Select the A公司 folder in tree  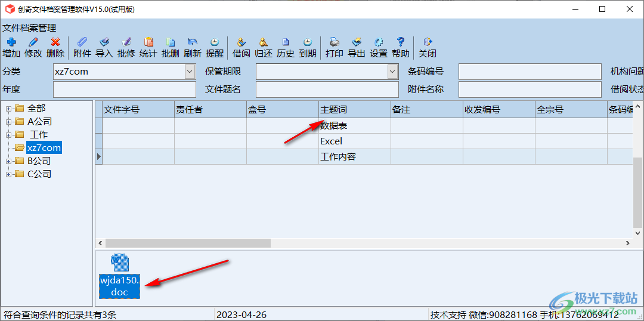point(39,122)
